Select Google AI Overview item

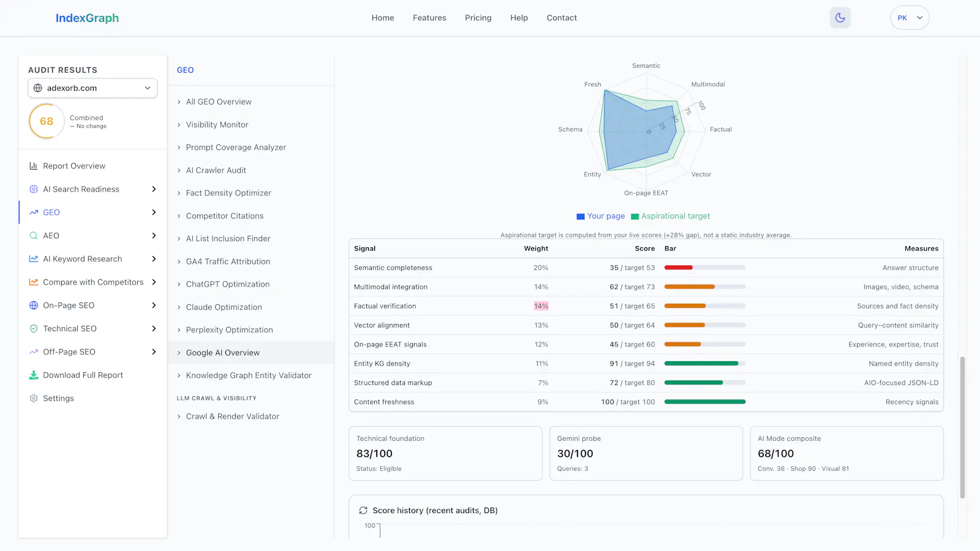click(251, 353)
